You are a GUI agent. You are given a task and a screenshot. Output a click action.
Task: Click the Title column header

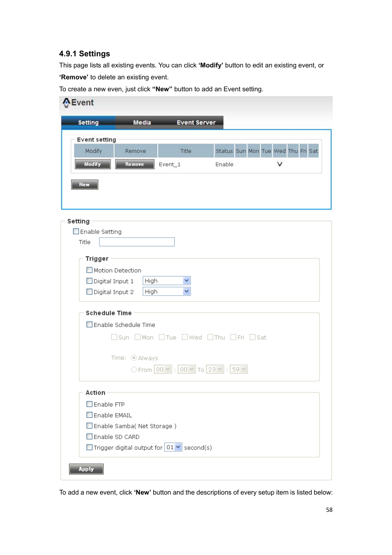[186, 151]
